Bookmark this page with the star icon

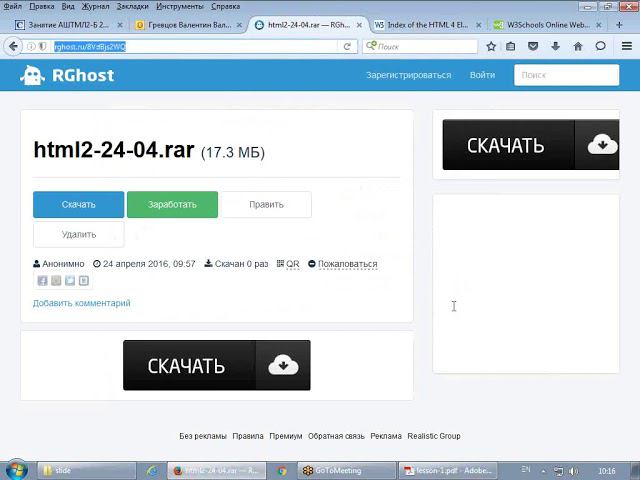click(x=491, y=47)
